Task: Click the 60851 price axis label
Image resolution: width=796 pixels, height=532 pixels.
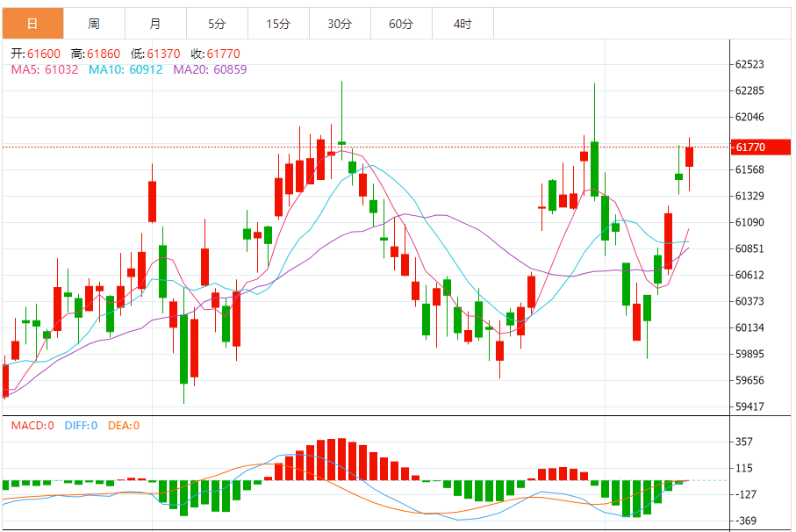Action: click(749, 248)
